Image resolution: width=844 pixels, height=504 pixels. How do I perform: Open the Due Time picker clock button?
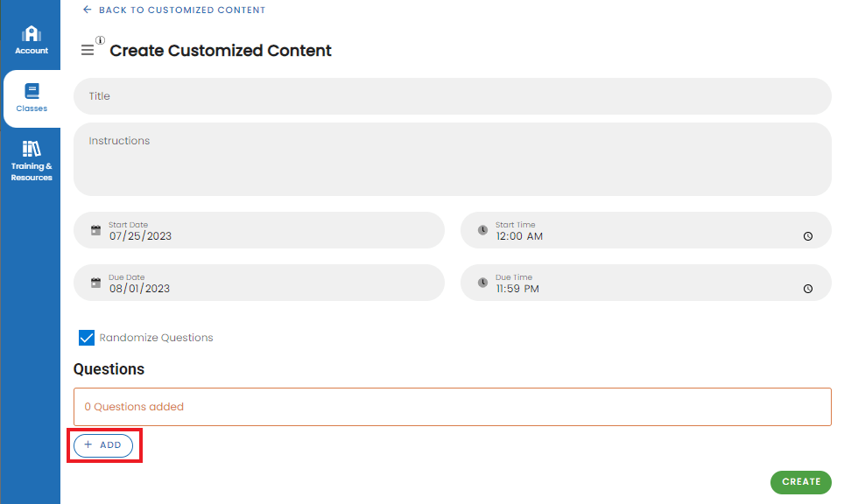coord(808,289)
